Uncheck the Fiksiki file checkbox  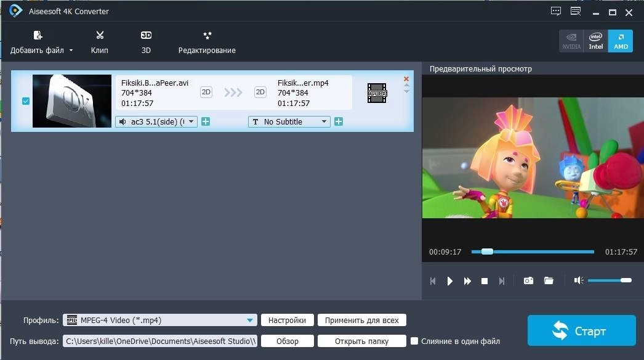coord(26,101)
